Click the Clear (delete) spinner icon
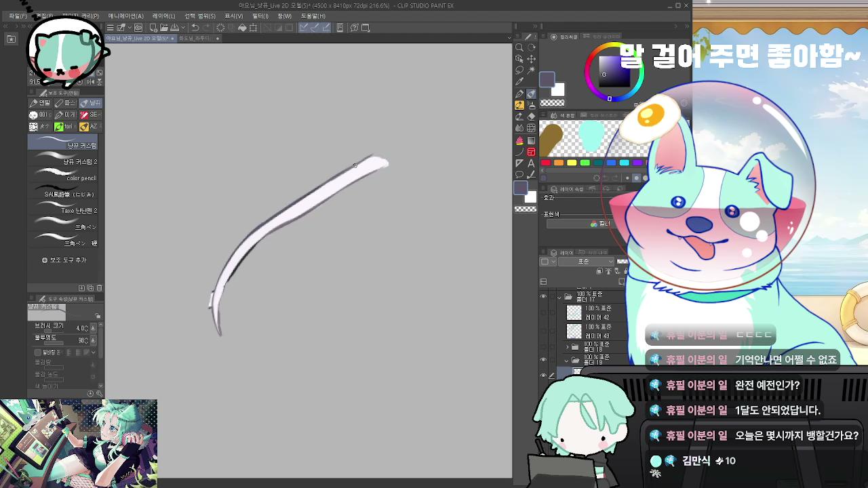The width and height of the screenshot is (868, 488). coord(220,28)
